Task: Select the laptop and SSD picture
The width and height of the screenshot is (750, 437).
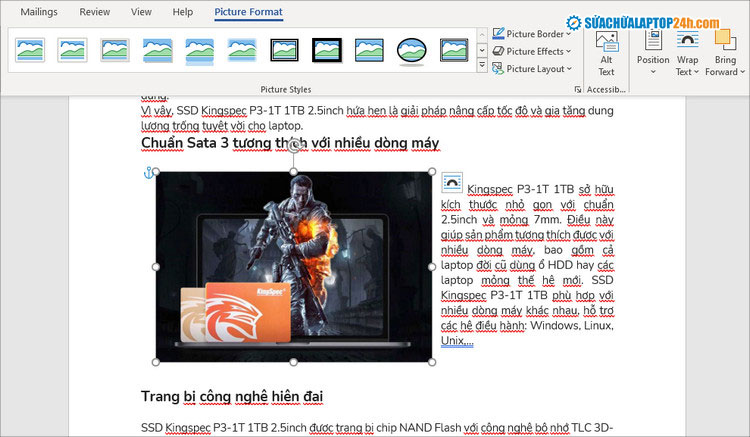Action: [x=294, y=267]
